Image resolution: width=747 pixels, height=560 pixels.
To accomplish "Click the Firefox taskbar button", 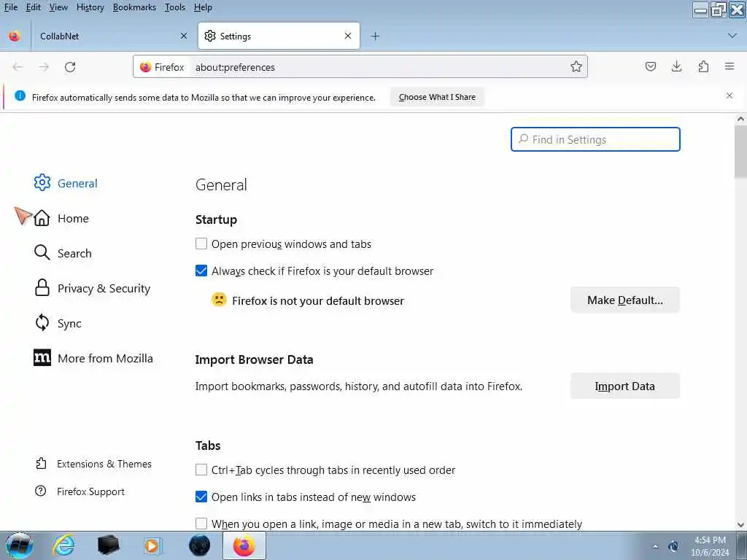I will (244, 545).
